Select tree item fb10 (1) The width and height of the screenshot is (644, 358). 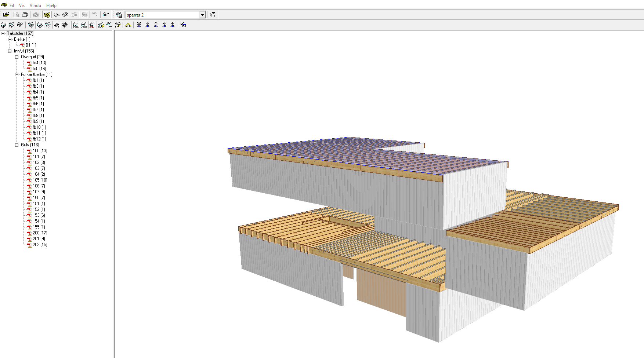pos(39,127)
